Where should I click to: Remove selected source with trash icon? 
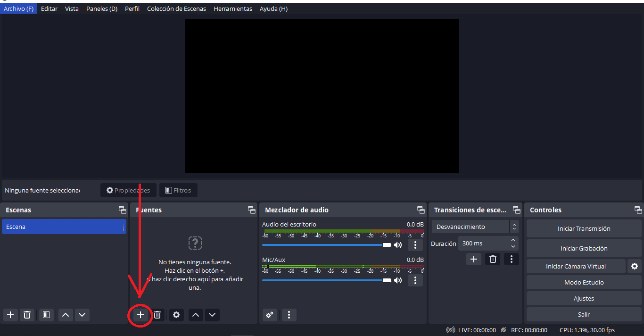coord(157,315)
